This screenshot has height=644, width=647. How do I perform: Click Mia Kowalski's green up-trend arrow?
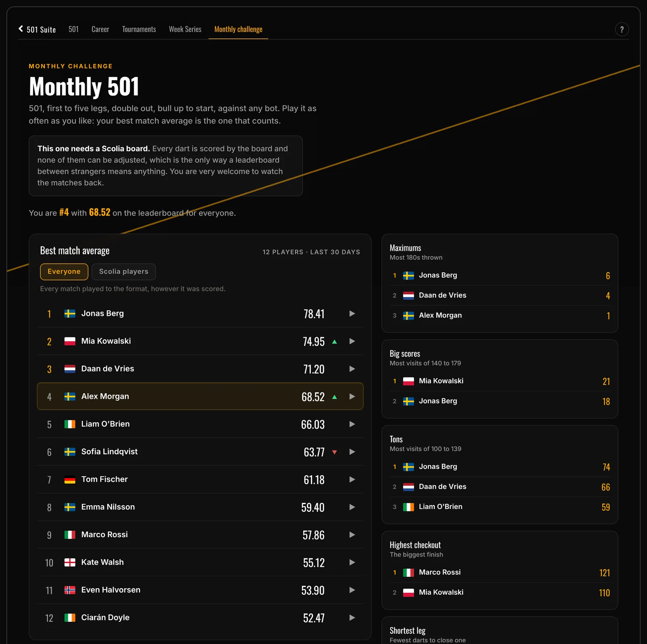(x=334, y=342)
